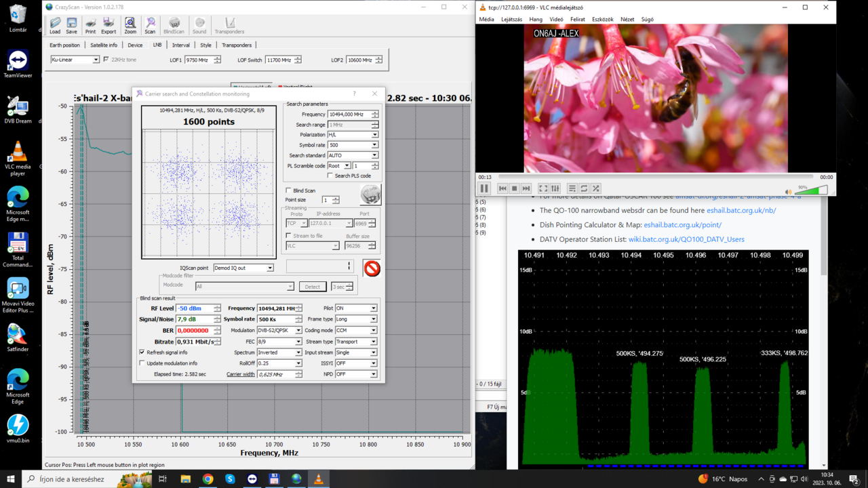Open VLC Eszközök menu
The image size is (868, 488).
pyautogui.click(x=602, y=20)
